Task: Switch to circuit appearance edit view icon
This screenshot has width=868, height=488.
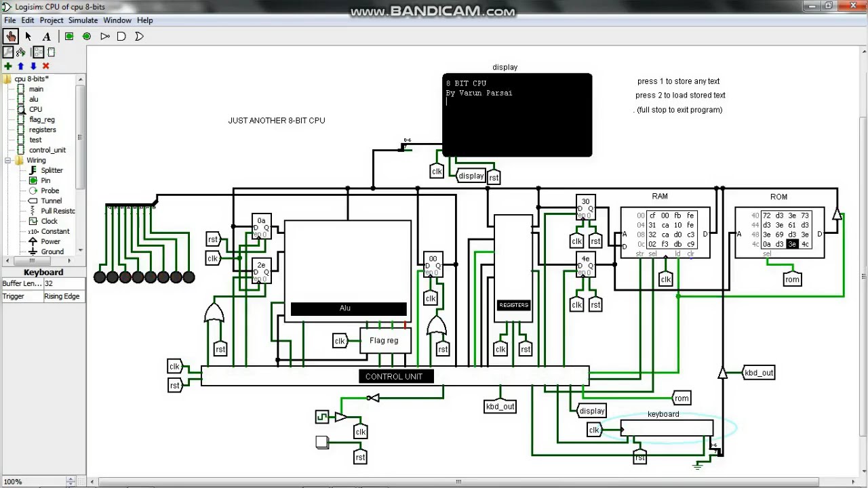Action: click(x=51, y=52)
